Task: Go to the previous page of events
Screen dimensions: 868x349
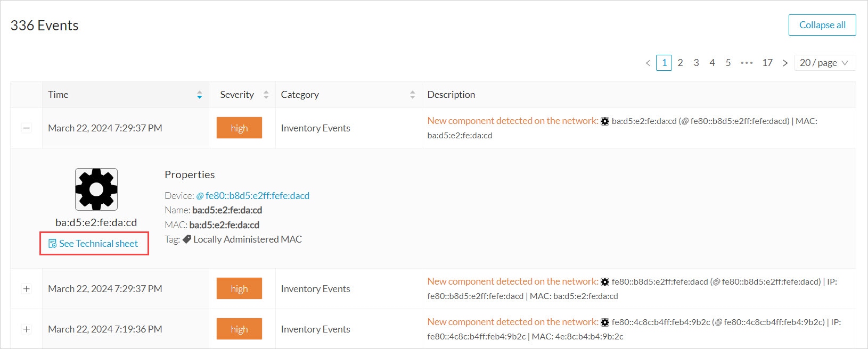Action: (648, 63)
